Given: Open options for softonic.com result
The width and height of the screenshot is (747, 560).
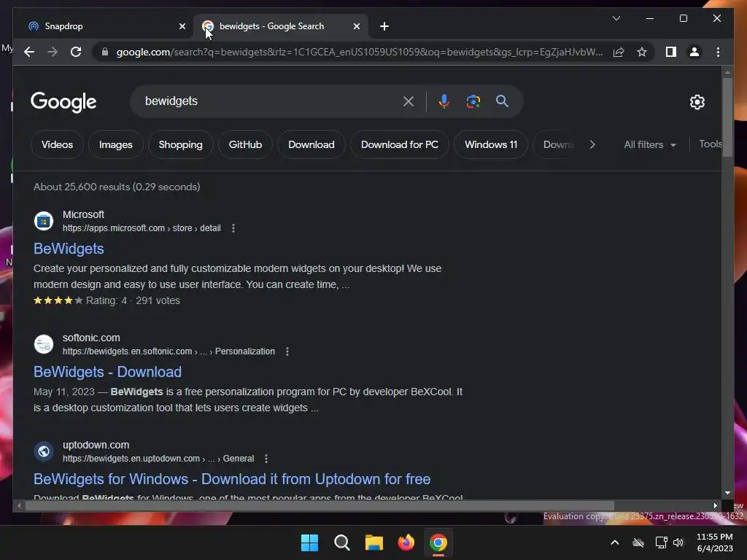Looking at the screenshot, I should point(287,351).
